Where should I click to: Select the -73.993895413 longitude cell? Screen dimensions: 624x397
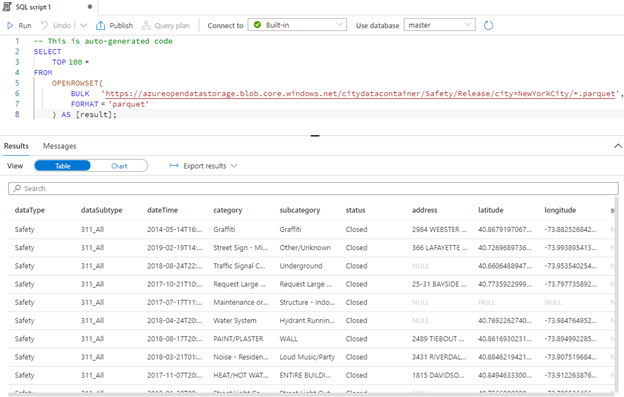pos(571,248)
